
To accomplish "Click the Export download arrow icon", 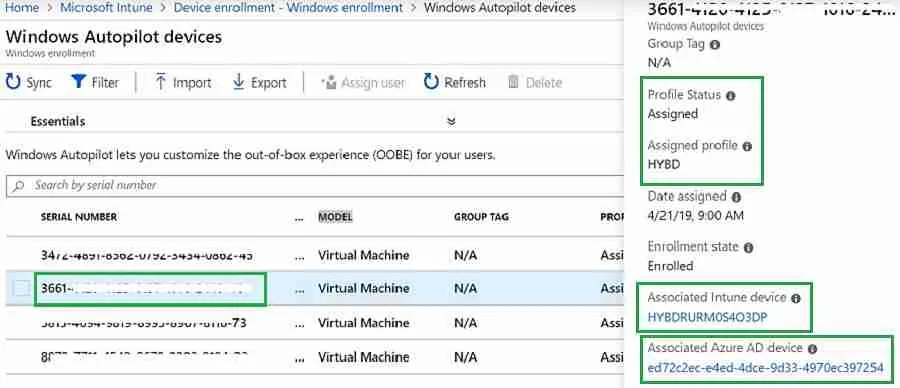I will click(239, 82).
